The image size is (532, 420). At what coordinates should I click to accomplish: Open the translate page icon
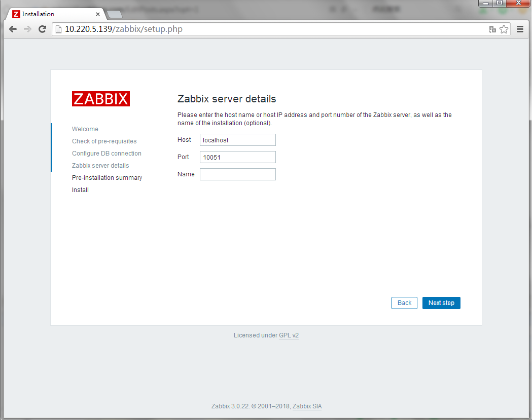492,29
